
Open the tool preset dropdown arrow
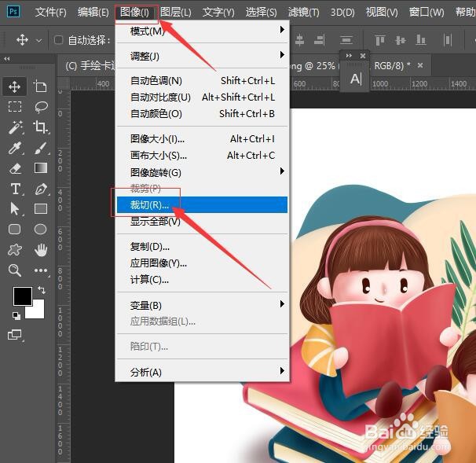39,40
